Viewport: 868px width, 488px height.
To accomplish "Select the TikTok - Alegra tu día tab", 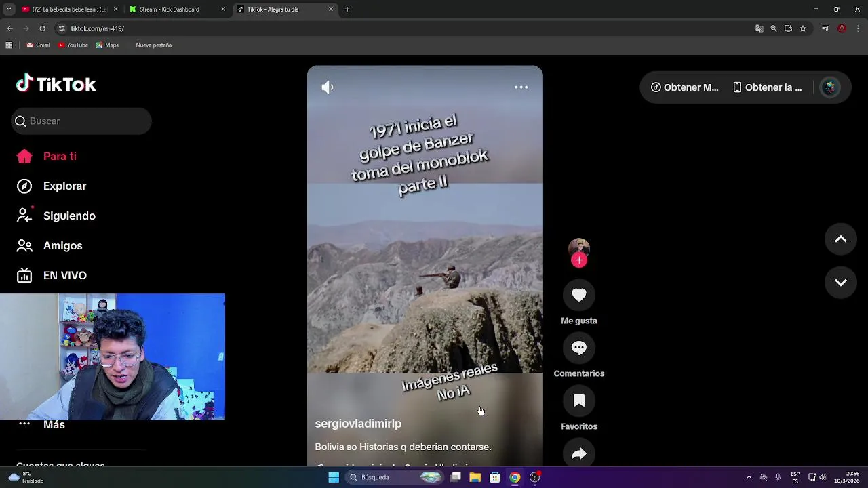I will pos(285,9).
